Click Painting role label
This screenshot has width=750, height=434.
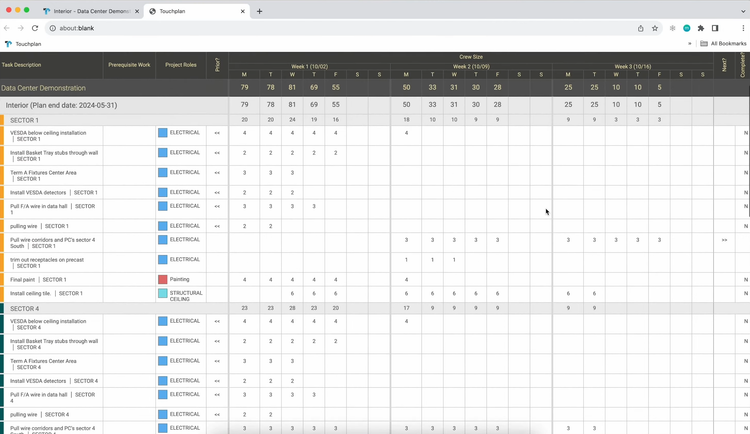coord(179,279)
